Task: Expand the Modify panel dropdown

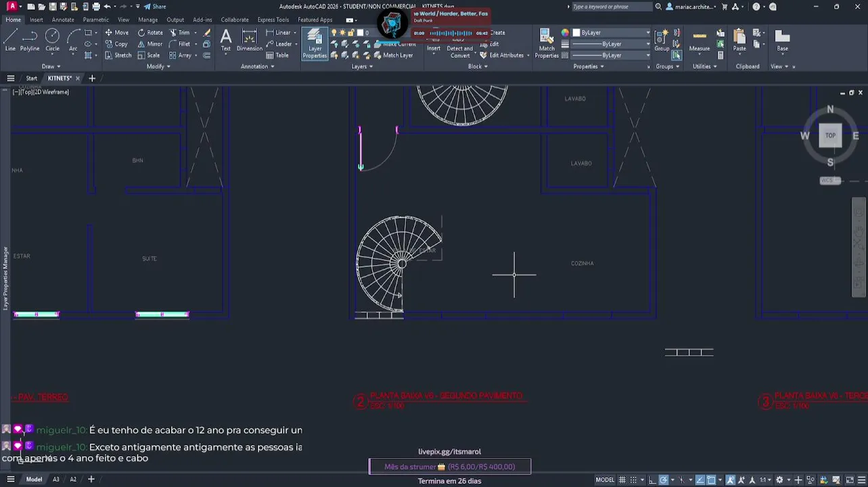Action: pos(158,66)
